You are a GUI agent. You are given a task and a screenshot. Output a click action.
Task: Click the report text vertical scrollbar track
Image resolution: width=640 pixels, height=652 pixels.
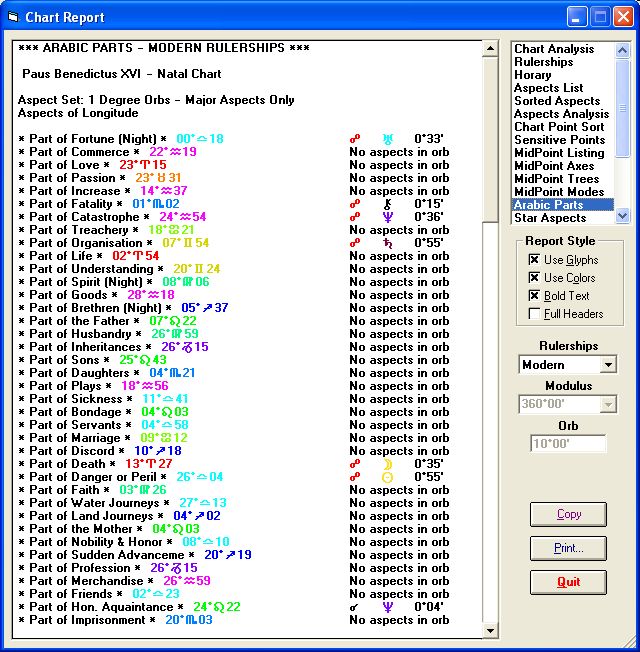point(490,340)
